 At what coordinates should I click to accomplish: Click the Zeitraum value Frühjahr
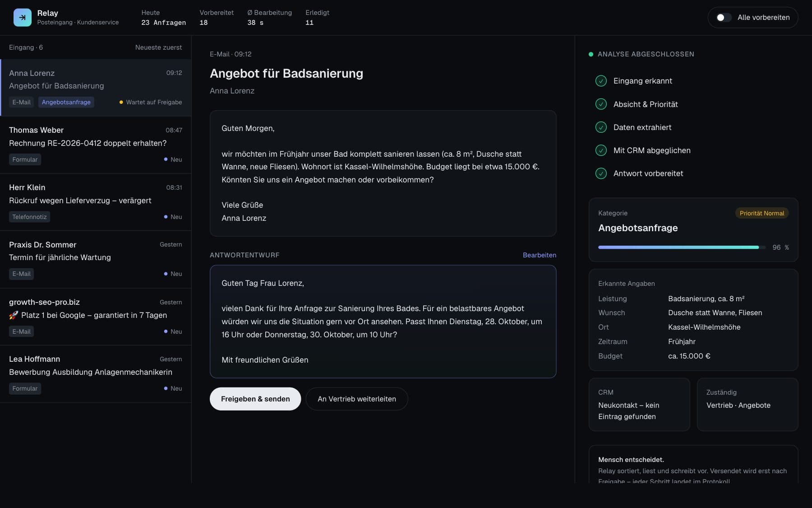click(x=682, y=341)
